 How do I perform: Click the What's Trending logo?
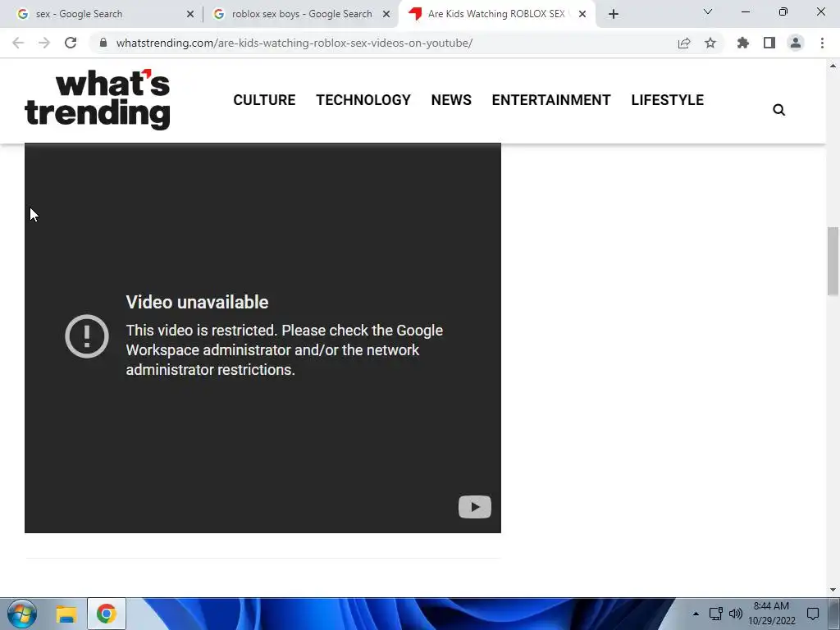[98, 99]
